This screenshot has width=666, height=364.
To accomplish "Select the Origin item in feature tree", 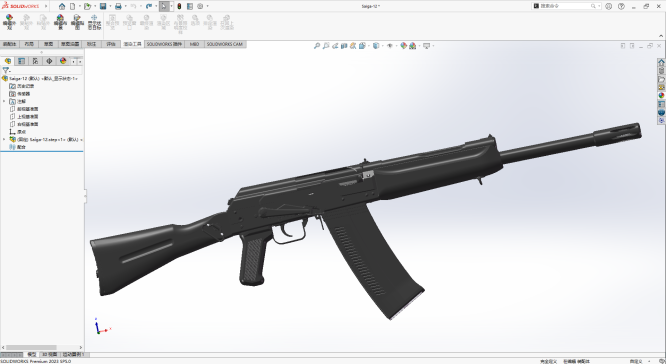I will (x=18, y=132).
